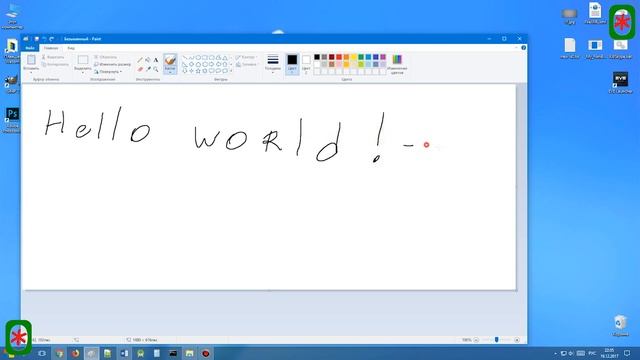Switch to the Home (Главная) ribbon tab
The image size is (640, 360).
(x=51, y=48)
